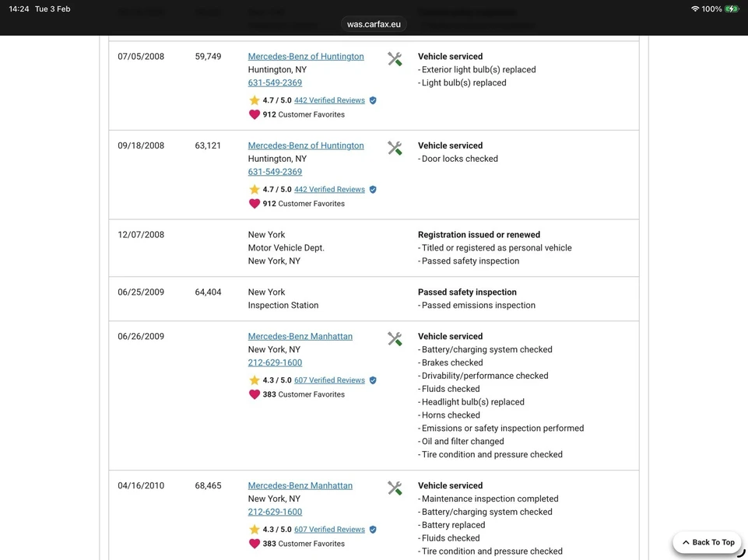Click 'Horns checked' line
The height and width of the screenshot is (560, 748).
click(x=449, y=415)
